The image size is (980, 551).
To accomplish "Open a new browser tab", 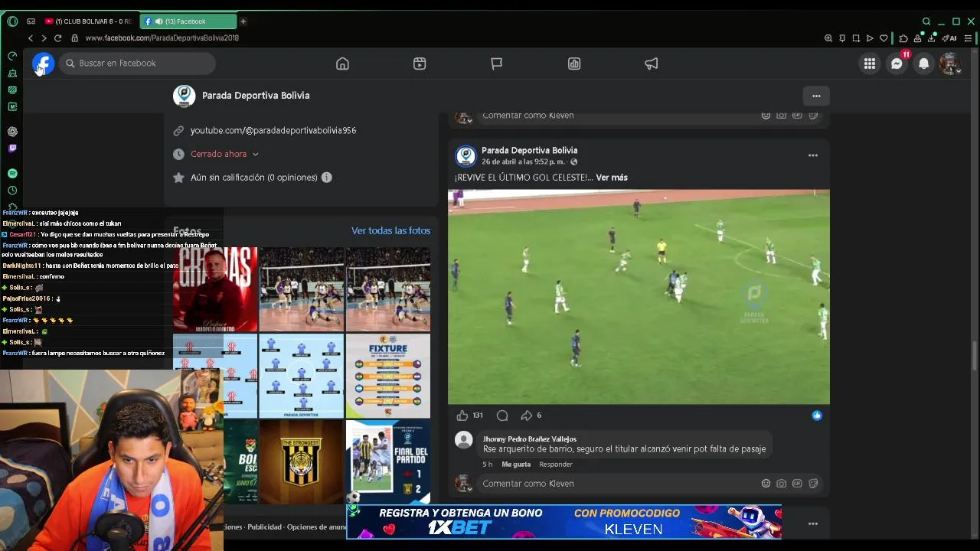I will point(243,21).
